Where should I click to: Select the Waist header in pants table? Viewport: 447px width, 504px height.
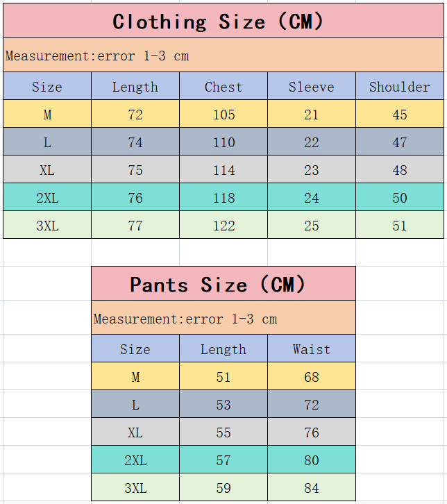[312, 349]
